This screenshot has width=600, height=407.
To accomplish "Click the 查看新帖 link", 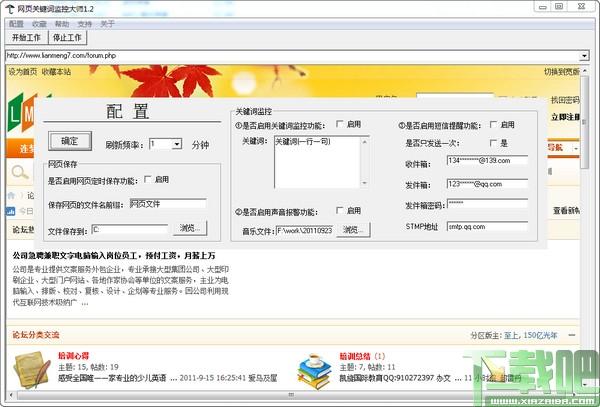I will (x=566, y=211).
